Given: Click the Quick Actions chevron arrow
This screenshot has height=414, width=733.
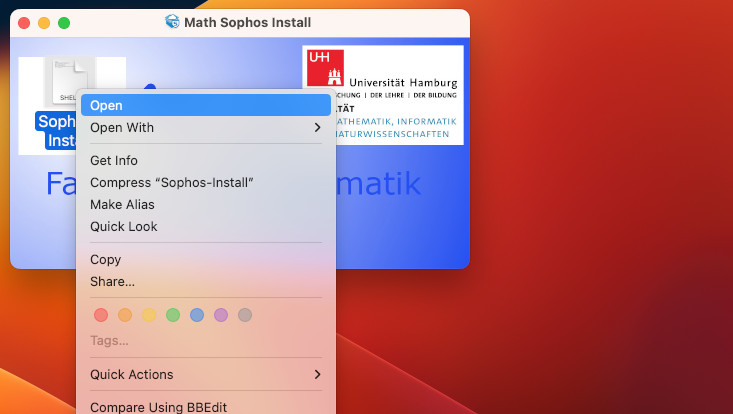Looking at the screenshot, I should click(x=317, y=374).
